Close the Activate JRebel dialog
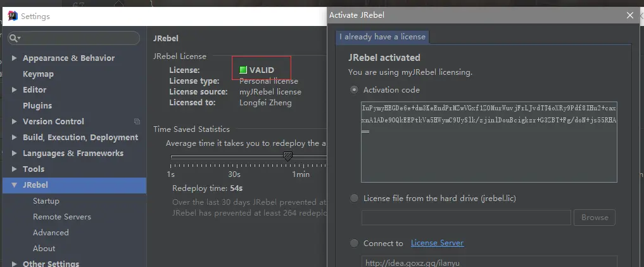The image size is (644, 267). tap(630, 15)
